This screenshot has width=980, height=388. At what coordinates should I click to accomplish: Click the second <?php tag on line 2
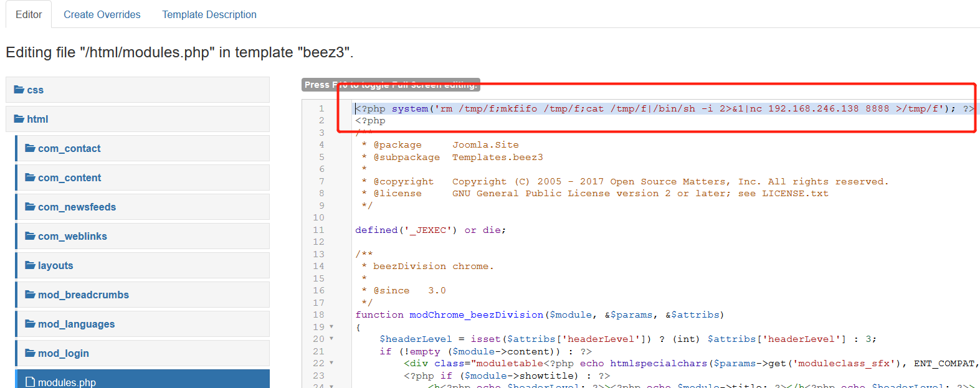coord(370,121)
